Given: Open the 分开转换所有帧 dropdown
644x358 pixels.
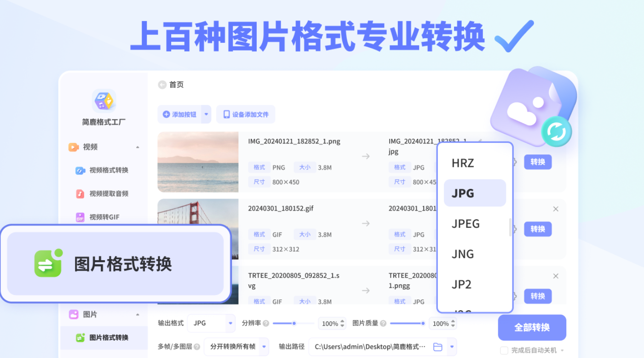Looking at the screenshot, I should tap(236, 347).
